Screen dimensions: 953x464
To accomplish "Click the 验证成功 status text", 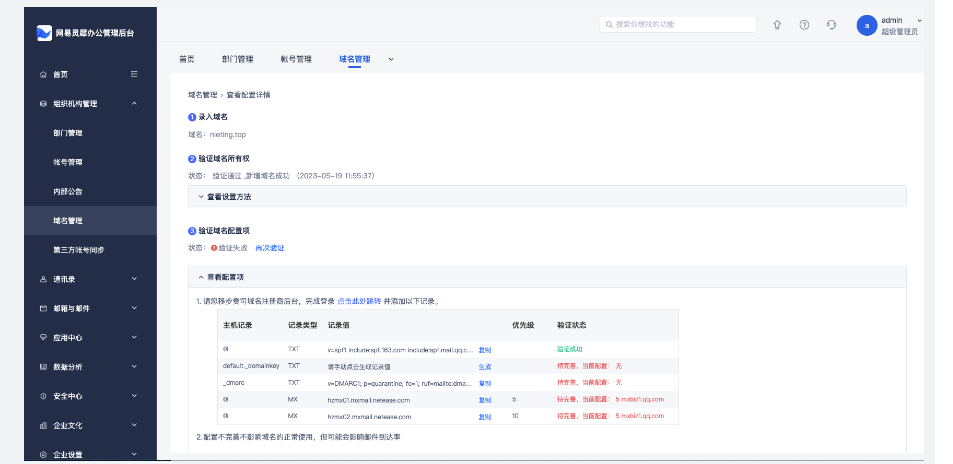I will [569, 350].
